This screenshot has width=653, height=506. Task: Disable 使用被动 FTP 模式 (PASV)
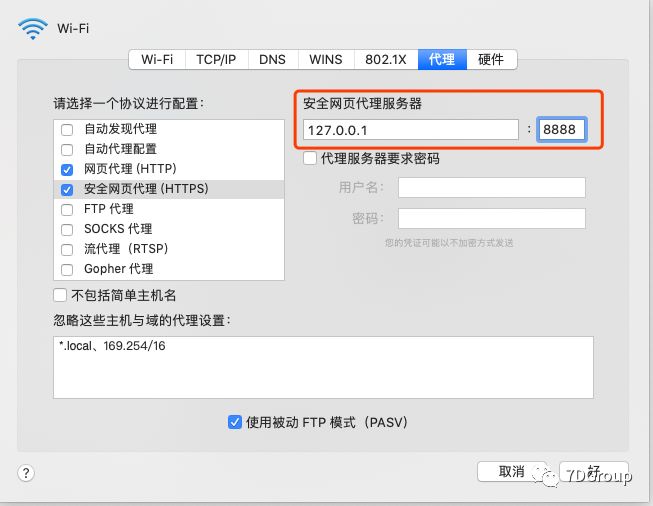click(235, 422)
